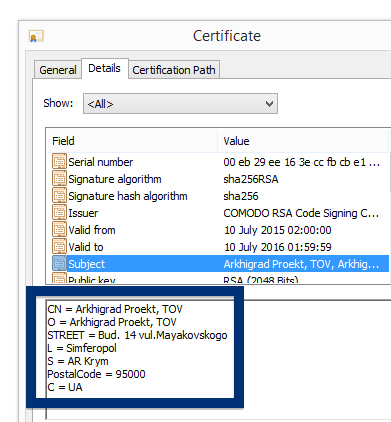
Task: Click the 10 July 2016 01:59:59 value
Action: tap(278, 247)
